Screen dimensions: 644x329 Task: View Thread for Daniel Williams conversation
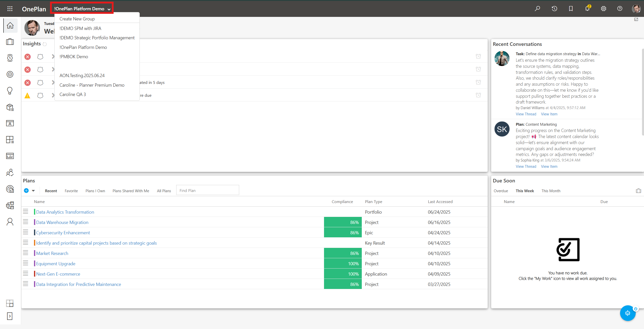[526, 114]
